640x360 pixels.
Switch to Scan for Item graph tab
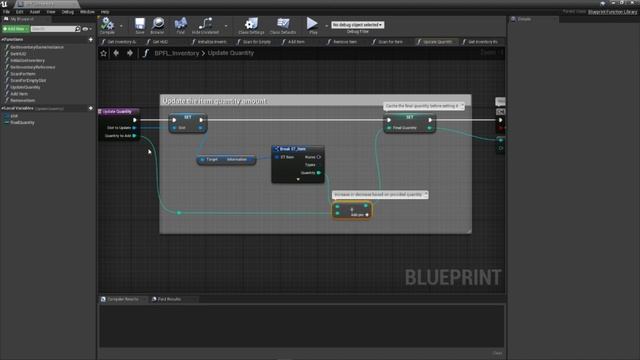click(x=390, y=42)
